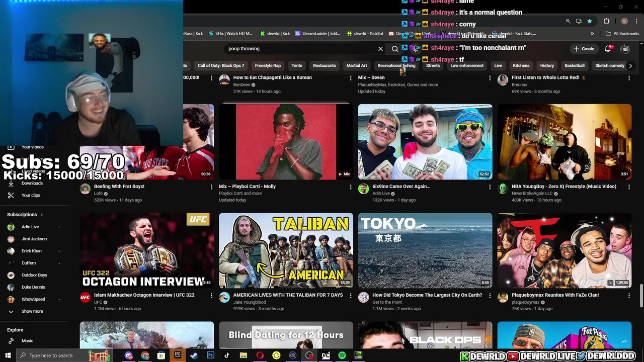644x362 pixels.
Task: Open the dewrld KickBot bookmark
Action: [x=365, y=34]
